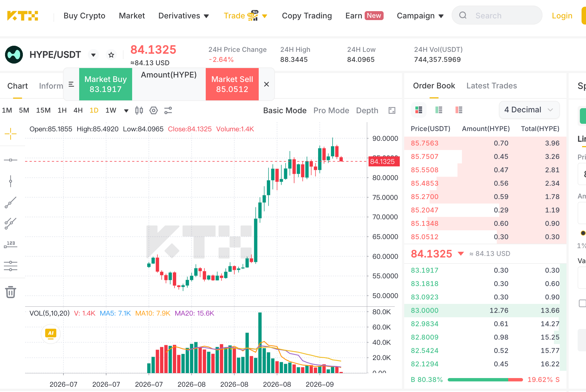Viewport: 586px width, 392px height.
Task: Switch to Depth chart view
Action: [x=367, y=110]
